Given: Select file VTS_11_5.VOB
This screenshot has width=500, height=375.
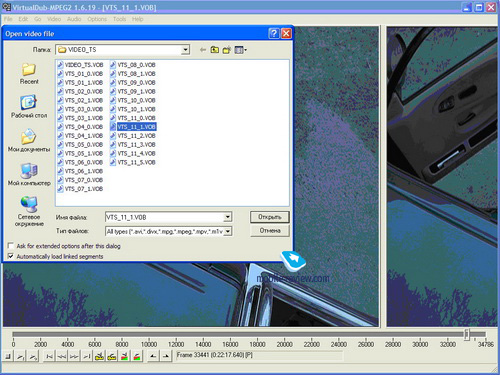Looking at the screenshot, I should click(133, 162).
